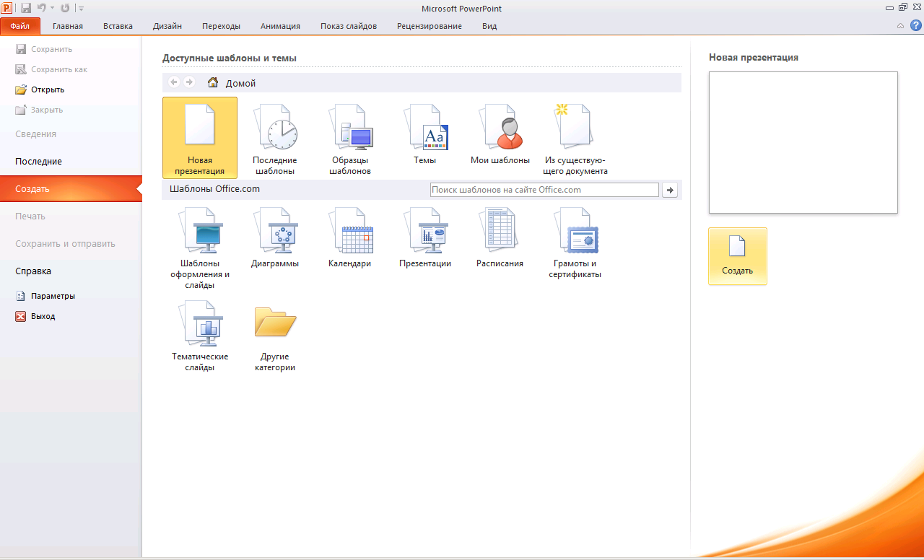Open Тематические слайды category
The image size is (924, 560).
click(x=200, y=336)
